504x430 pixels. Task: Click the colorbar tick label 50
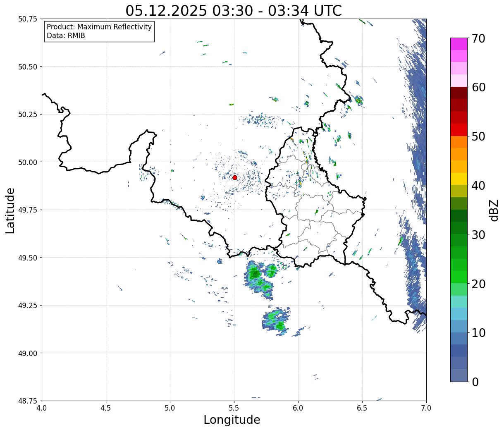(479, 136)
